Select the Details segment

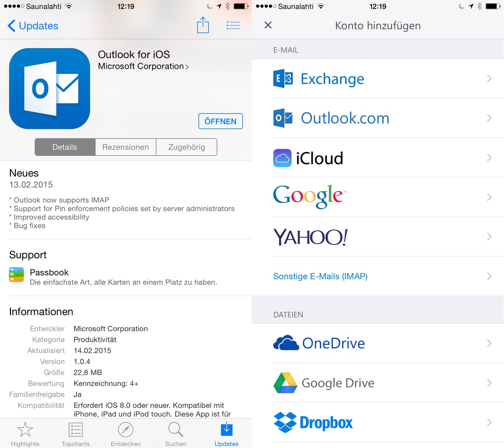click(65, 147)
